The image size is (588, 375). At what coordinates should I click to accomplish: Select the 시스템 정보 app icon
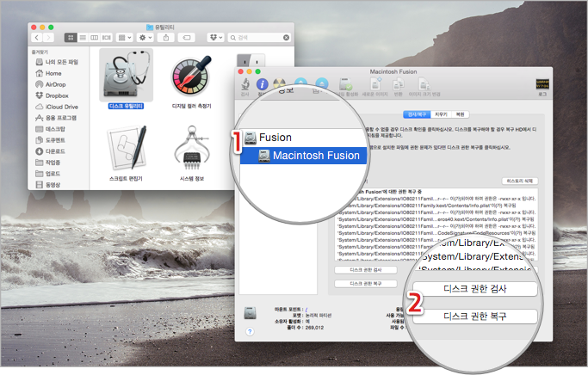[192, 149]
